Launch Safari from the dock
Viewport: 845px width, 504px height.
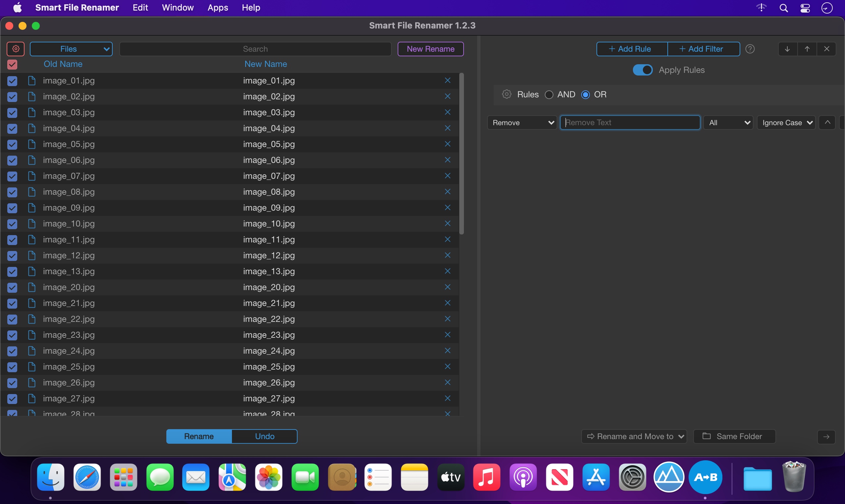tap(87, 477)
